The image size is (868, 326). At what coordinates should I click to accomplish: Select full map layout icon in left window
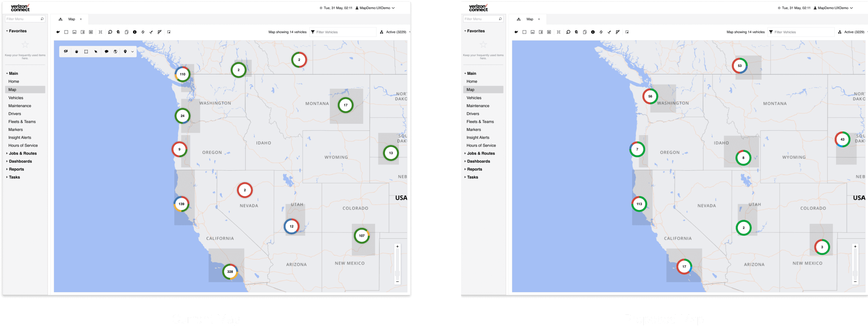pyautogui.click(x=66, y=32)
